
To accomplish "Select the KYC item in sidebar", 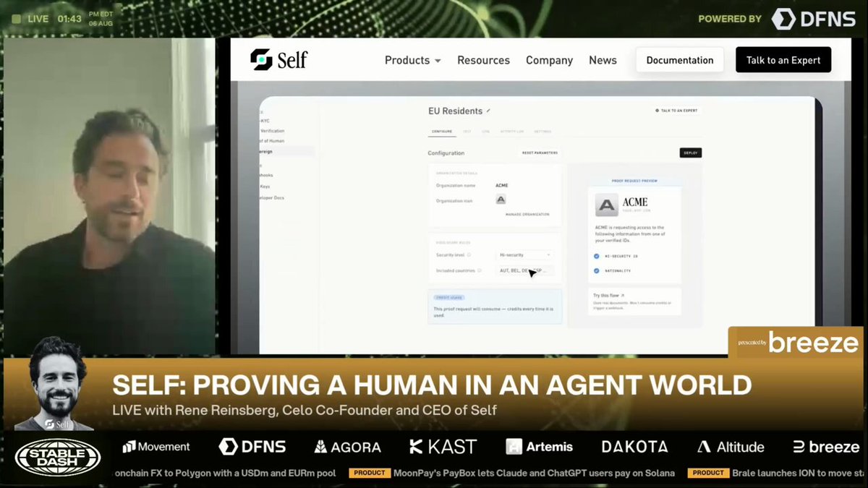I will [265, 121].
